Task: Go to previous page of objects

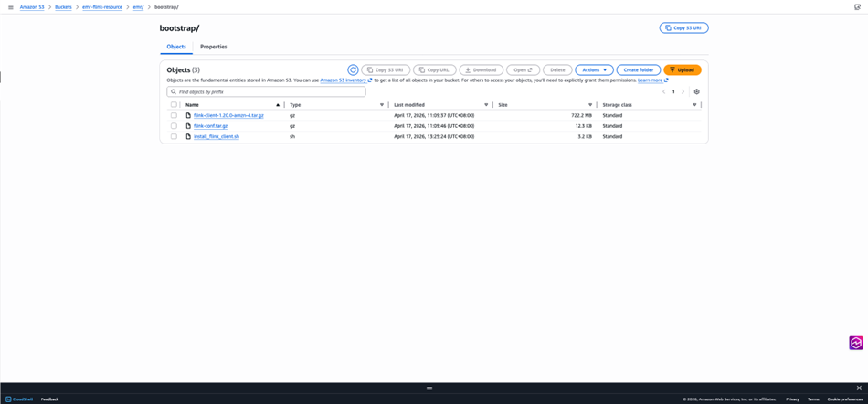Action: pos(664,92)
